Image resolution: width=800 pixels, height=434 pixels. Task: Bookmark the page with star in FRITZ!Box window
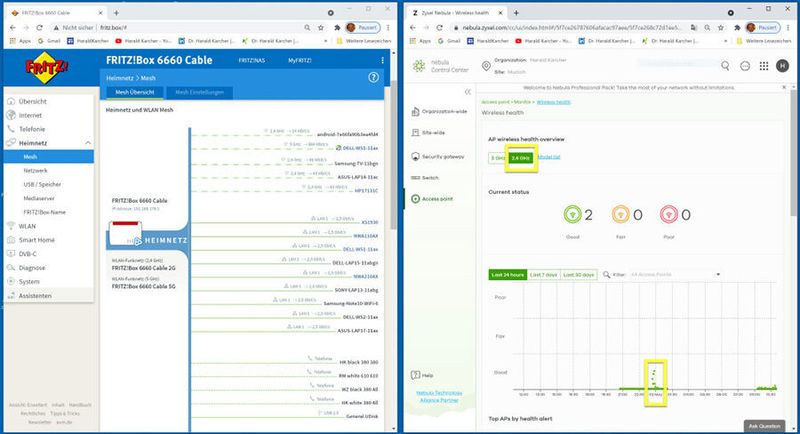pos(320,28)
